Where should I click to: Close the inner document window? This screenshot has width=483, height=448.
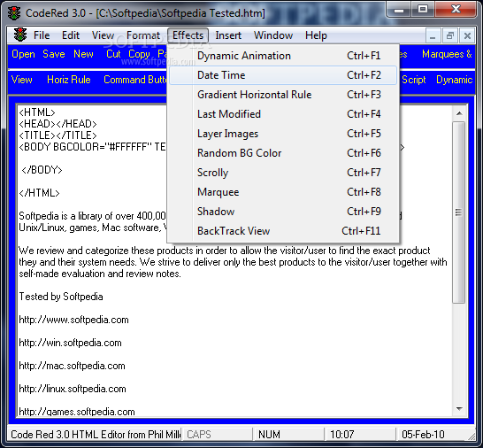coord(467,36)
